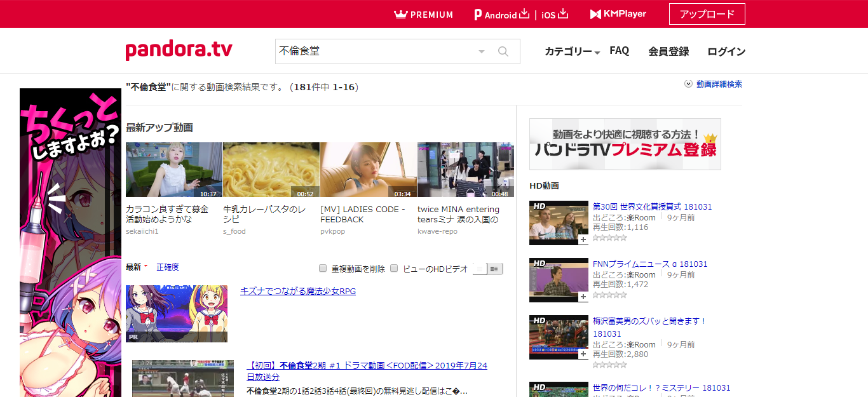868x397 pixels.
Task: Open 第30回 世界文化賞授賞式 181031 video
Action: [653, 206]
